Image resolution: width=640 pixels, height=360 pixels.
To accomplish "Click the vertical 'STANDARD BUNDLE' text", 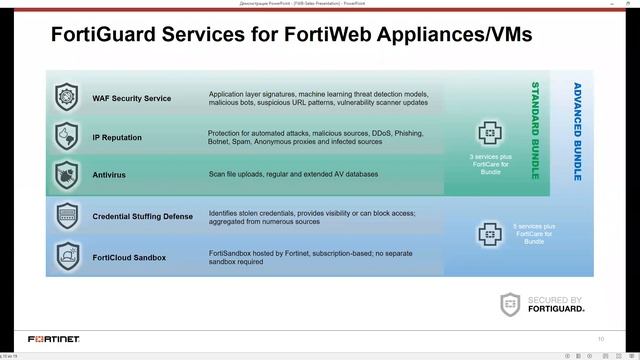I will pos(535,131).
